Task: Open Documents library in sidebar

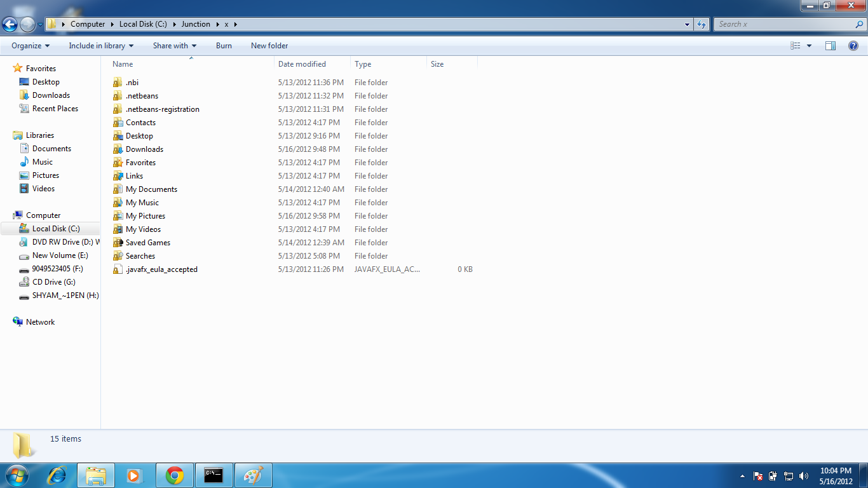Action: pyautogui.click(x=51, y=149)
